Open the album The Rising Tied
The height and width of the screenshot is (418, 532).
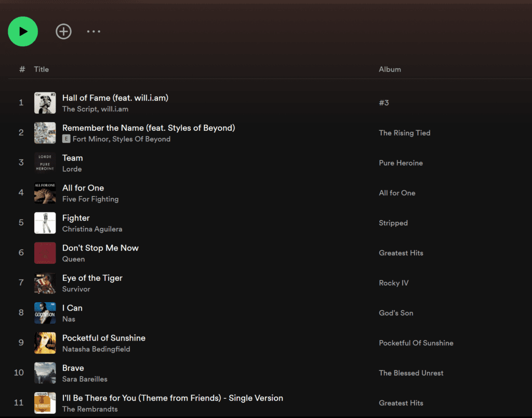405,133
